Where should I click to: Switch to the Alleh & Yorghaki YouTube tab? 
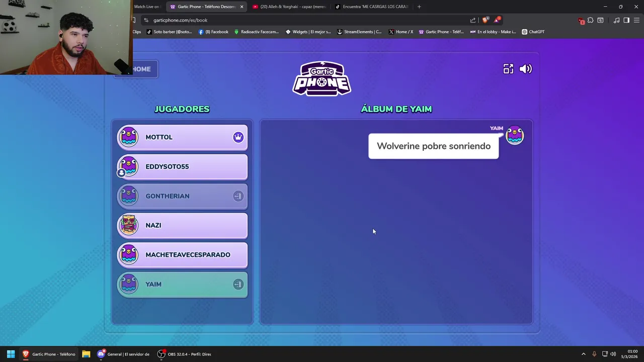pos(290,7)
